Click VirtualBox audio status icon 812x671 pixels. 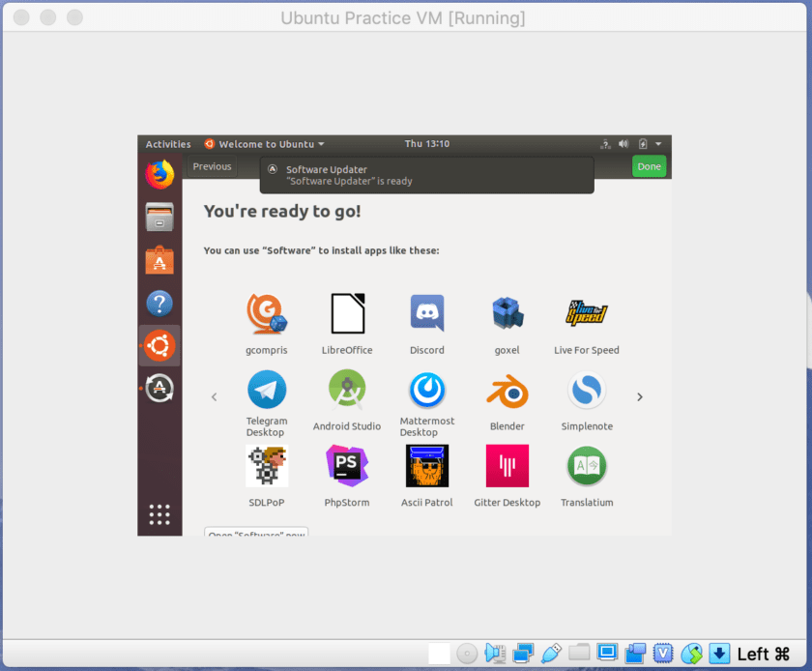click(495, 654)
